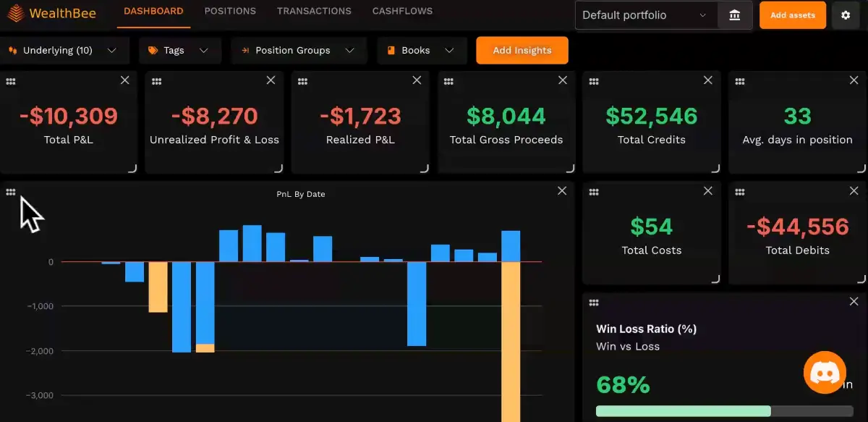Viewport: 868px width, 422px height.
Task: Open the settings gear in the top bar
Action: point(846,14)
